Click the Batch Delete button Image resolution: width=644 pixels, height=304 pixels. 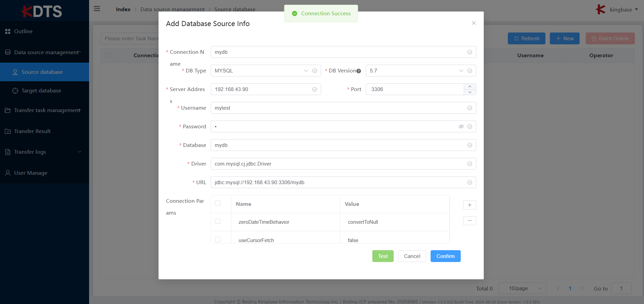[610, 39]
